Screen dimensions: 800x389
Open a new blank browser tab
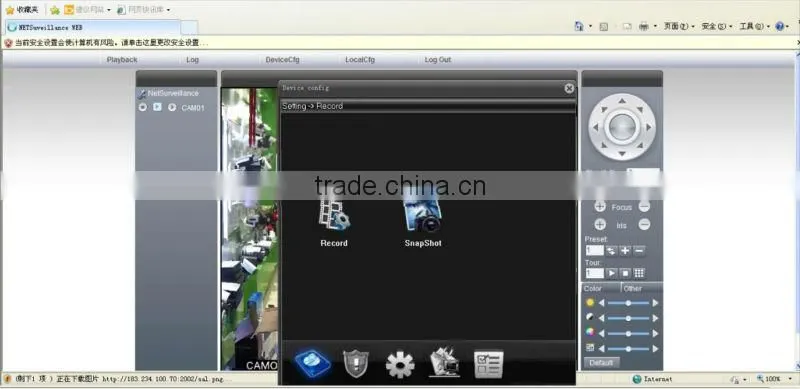[189, 28]
